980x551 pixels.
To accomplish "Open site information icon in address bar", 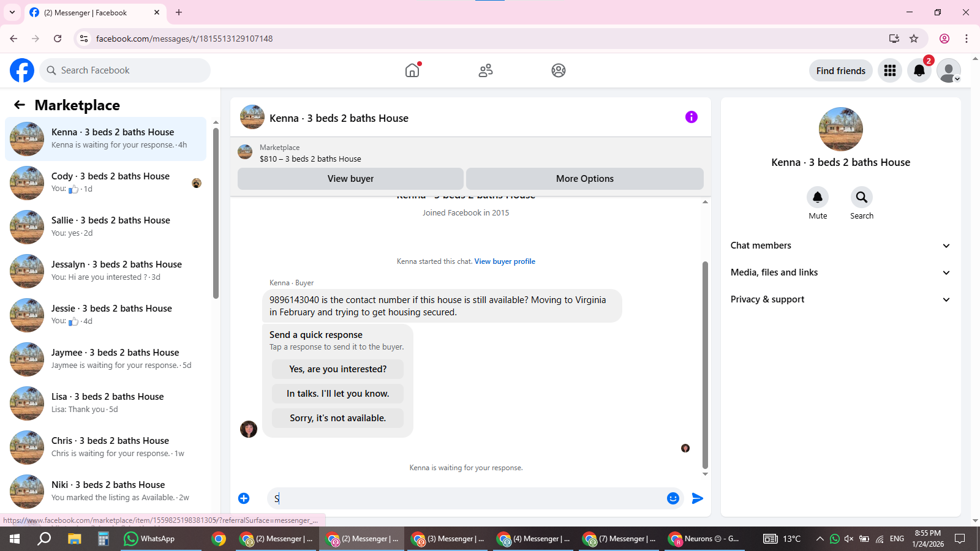I will click(x=84, y=39).
